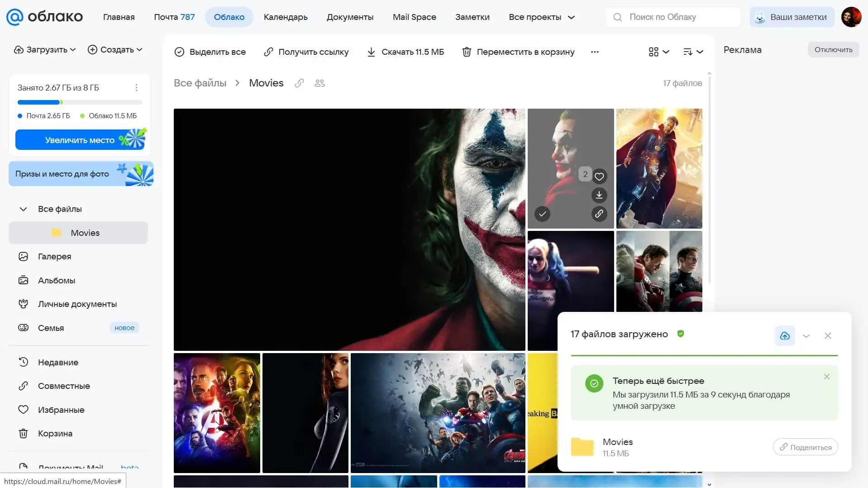This screenshot has width=868, height=488.
Task: Change the view mode grid dropdown
Action: tap(658, 52)
